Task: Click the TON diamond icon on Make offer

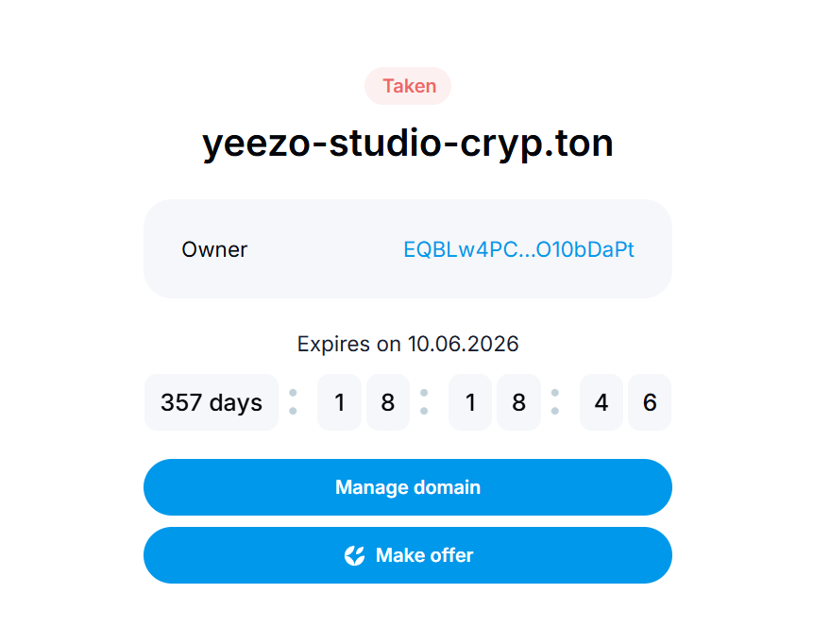Action: pyautogui.click(x=354, y=555)
